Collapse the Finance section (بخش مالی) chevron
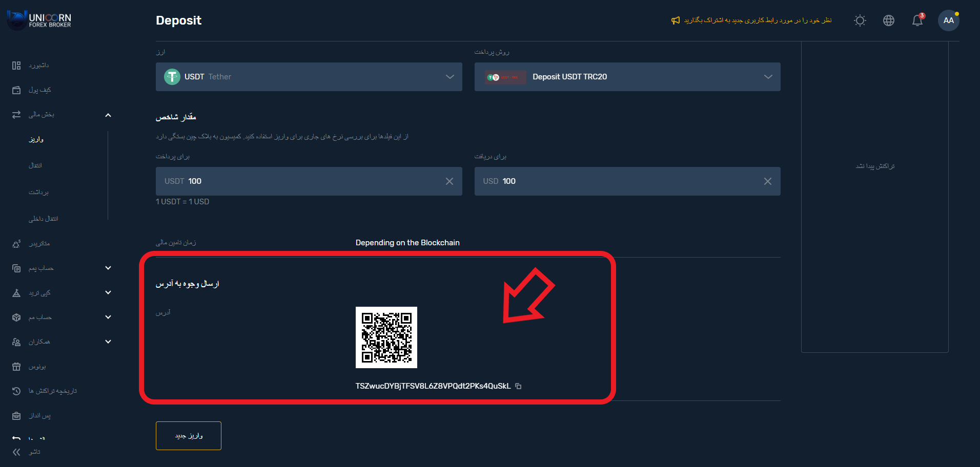Viewport: 980px width, 467px height. tap(108, 115)
